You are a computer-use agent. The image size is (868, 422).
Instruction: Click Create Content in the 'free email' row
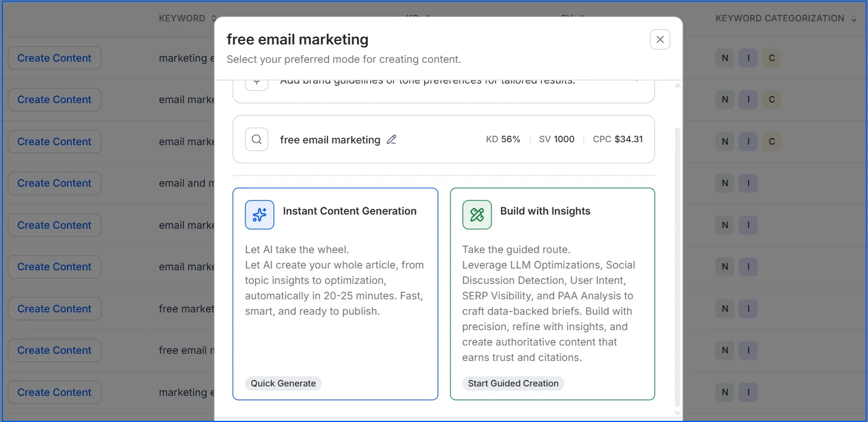tap(54, 350)
